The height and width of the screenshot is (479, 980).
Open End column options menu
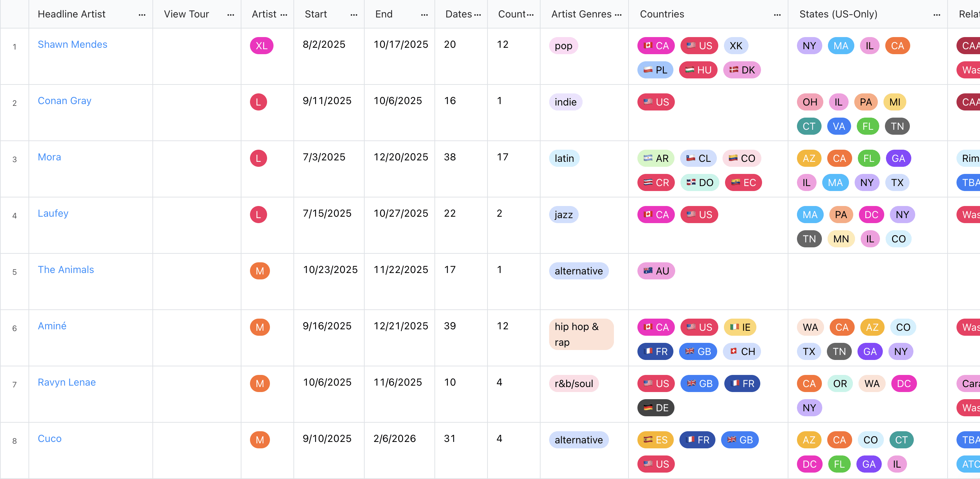click(x=424, y=15)
